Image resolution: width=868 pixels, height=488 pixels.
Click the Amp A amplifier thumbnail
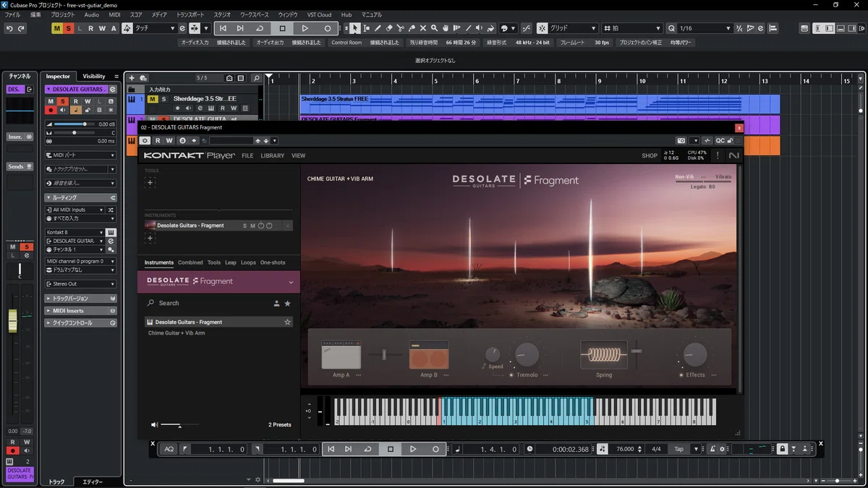341,355
